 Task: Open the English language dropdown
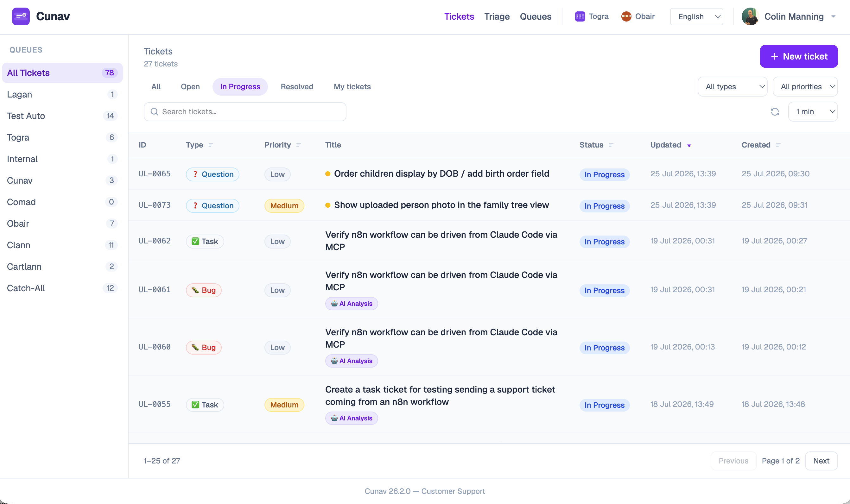[696, 17]
